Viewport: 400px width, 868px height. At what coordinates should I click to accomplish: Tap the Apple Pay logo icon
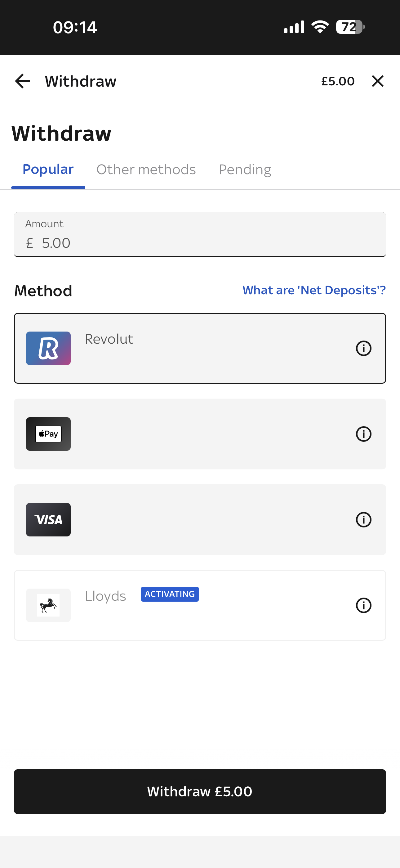[48, 434]
